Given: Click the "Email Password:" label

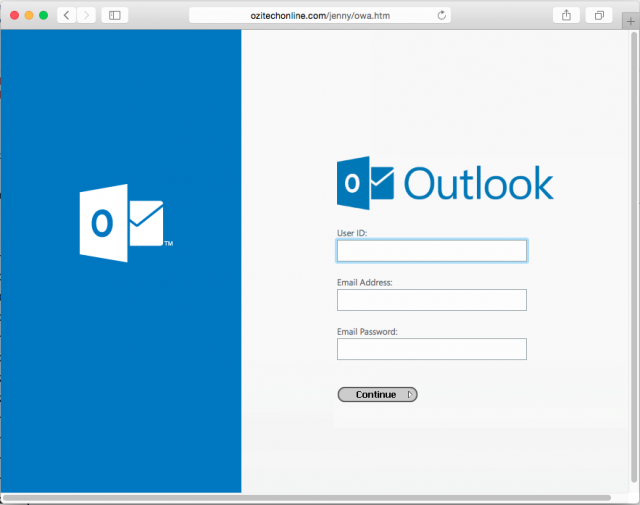Looking at the screenshot, I should click(367, 331).
